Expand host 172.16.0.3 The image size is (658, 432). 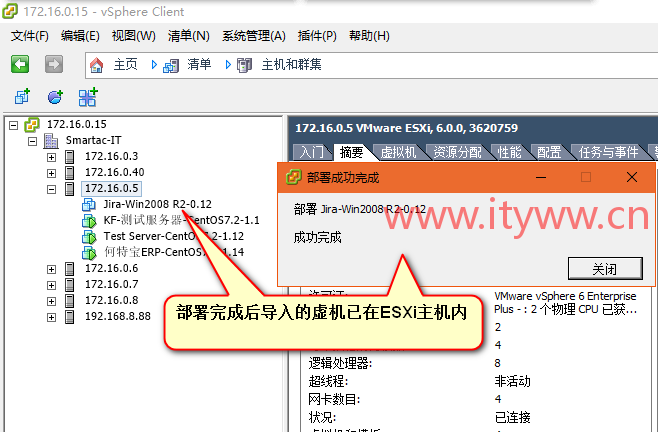coord(51,157)
